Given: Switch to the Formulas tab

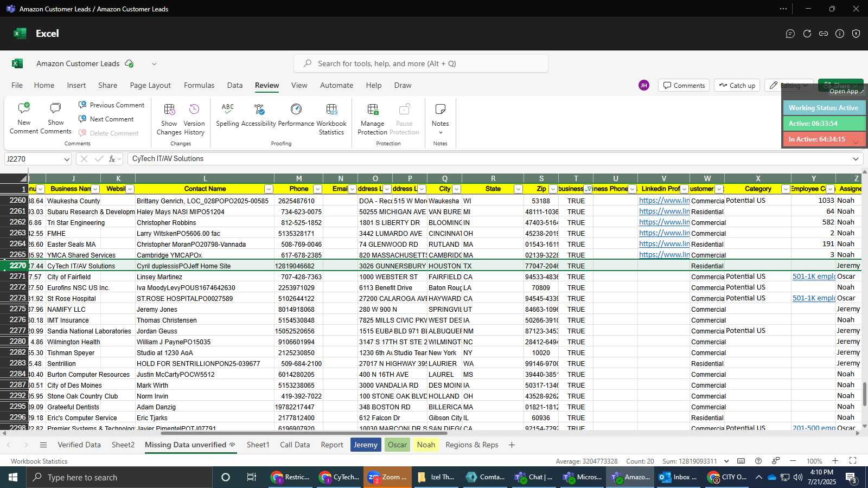Looking at the screenshot, I should click(199, 85).
